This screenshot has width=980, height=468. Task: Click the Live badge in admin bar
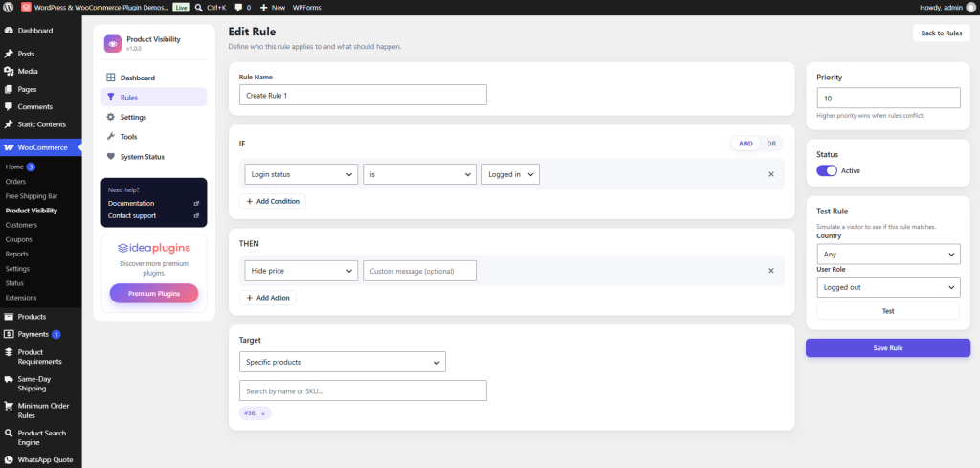pos(181,8)
